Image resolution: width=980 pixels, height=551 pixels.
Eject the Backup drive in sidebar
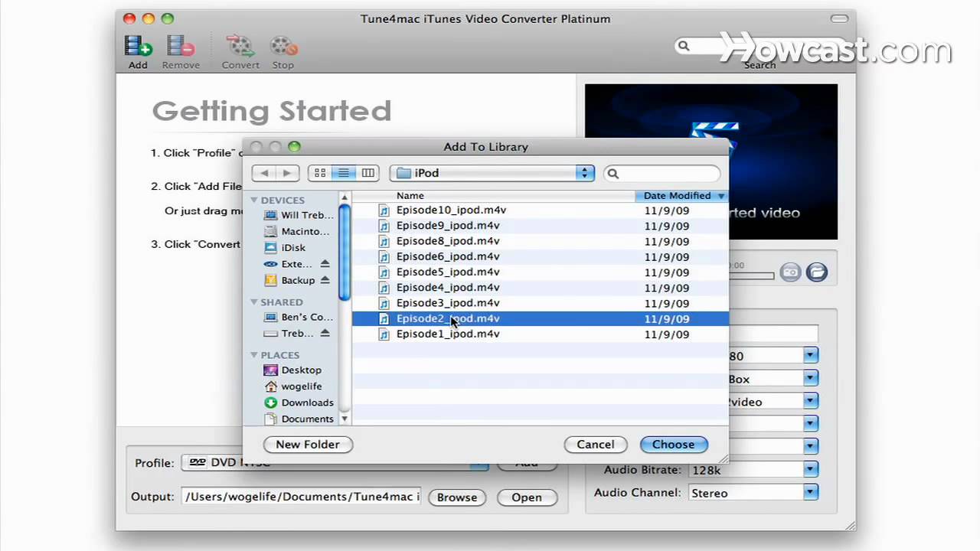[x=325, y=280]
